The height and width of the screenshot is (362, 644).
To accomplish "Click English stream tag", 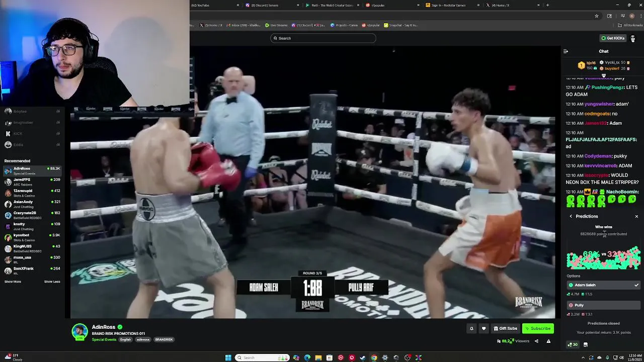I will pos(125,339).
